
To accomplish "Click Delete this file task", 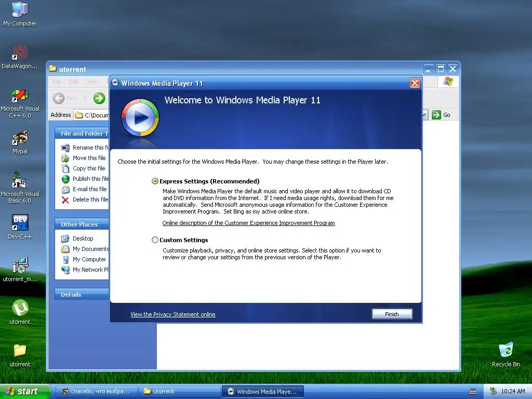I will 85,199.
